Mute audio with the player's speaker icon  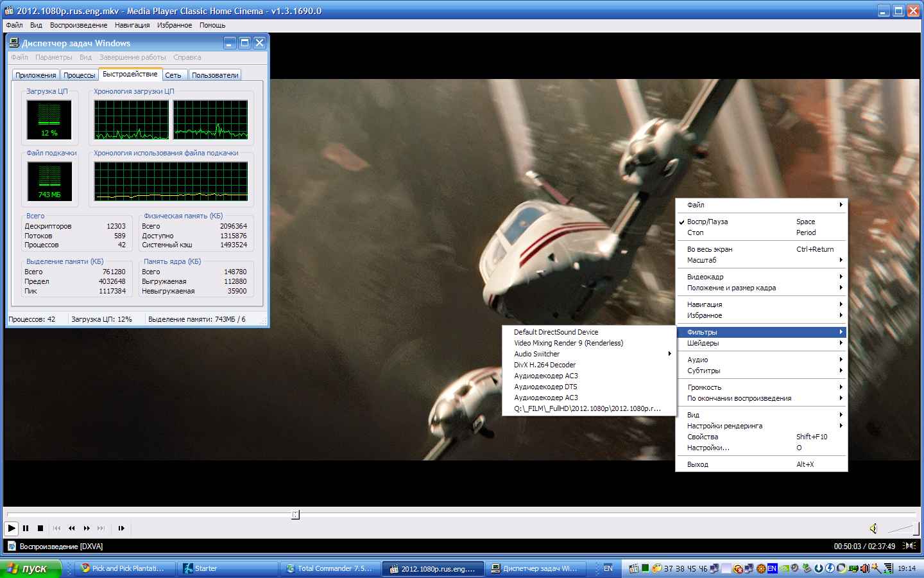pos(873,529)
